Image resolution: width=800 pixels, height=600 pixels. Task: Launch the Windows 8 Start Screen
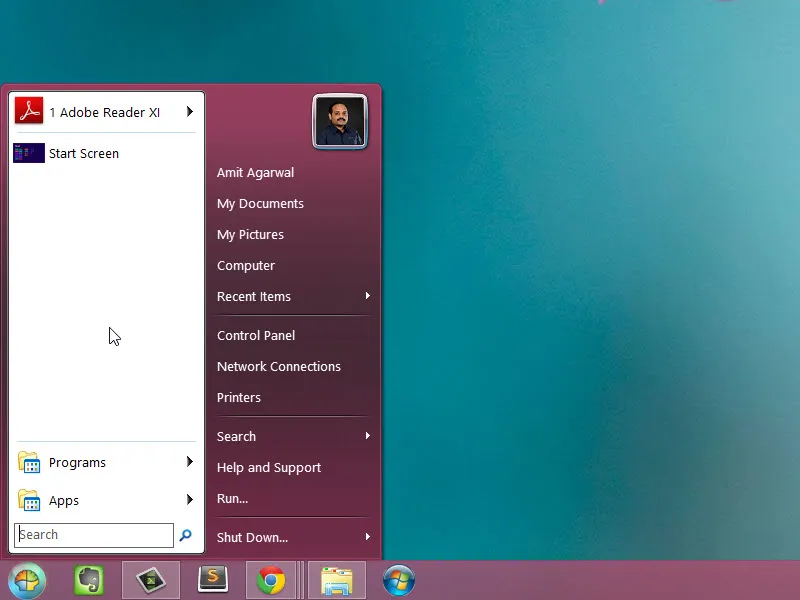point(84,153)
